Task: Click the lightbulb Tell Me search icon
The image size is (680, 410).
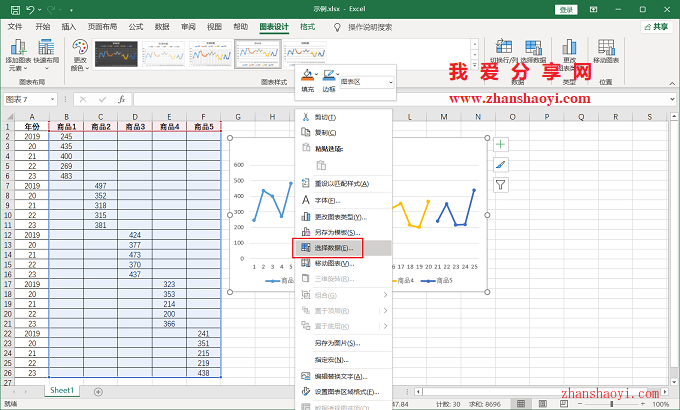Action: point(337,27)
